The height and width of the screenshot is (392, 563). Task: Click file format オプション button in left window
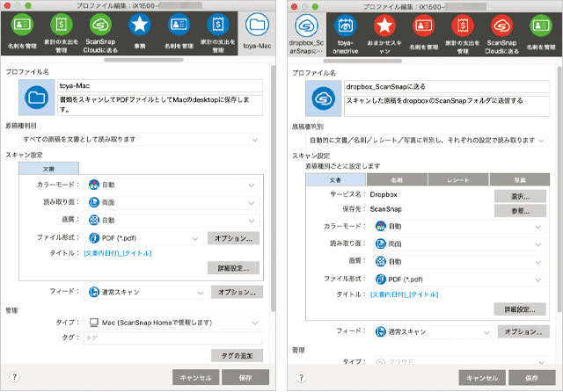pyautogui.click(x=233, y=238)
